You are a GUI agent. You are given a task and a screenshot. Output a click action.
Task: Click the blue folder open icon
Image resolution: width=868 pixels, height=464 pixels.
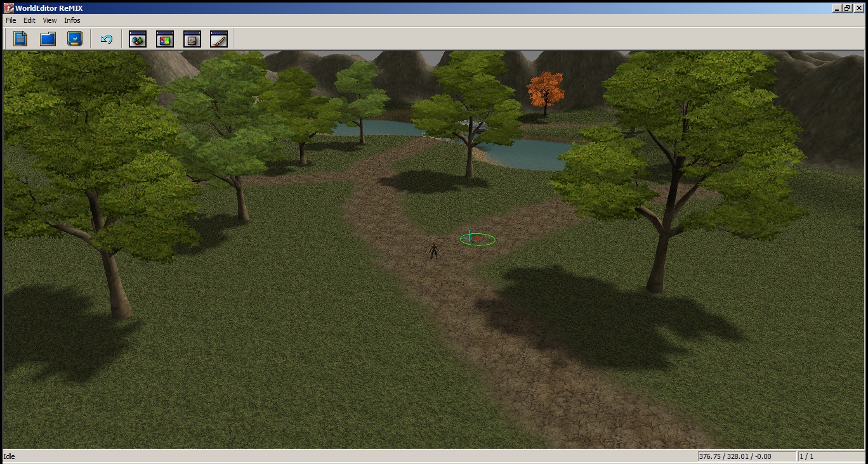(48, 39)
